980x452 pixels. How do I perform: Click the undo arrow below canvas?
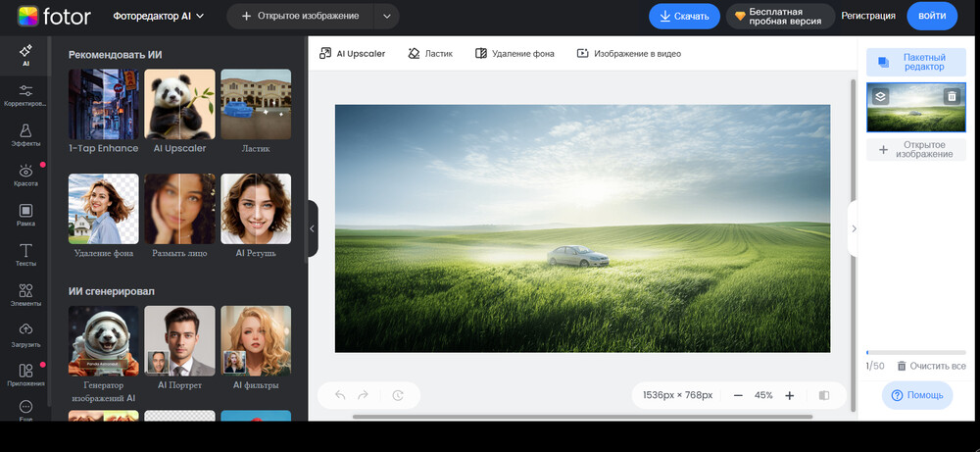pos(340,395)
